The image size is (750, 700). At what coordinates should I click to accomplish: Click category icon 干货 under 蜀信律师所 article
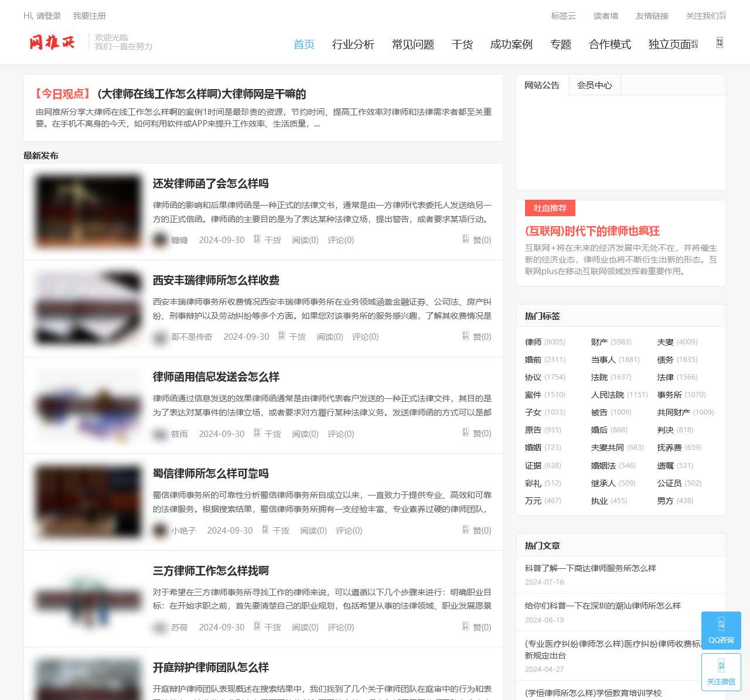265,530
